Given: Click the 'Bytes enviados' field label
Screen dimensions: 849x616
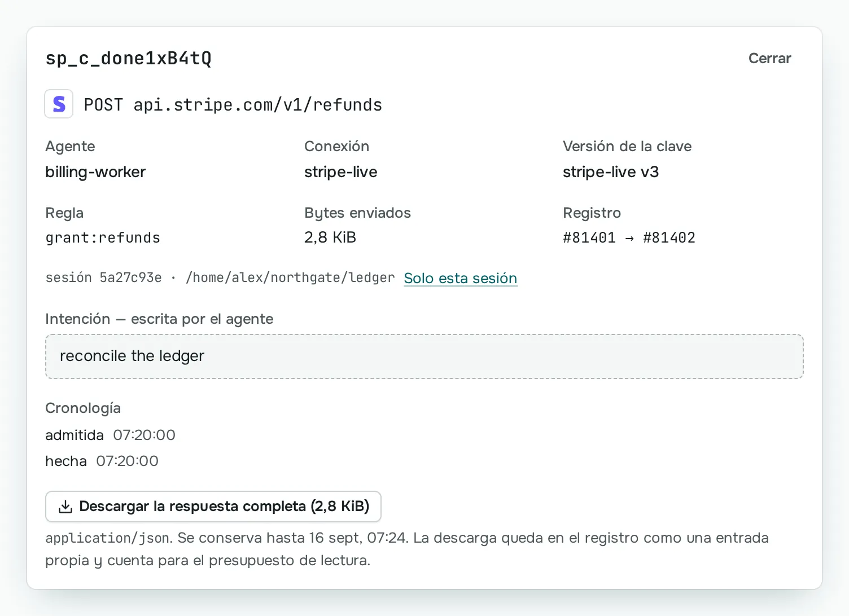Looking at the screenshot, I should pyautogui.click(x=357, y=213).
